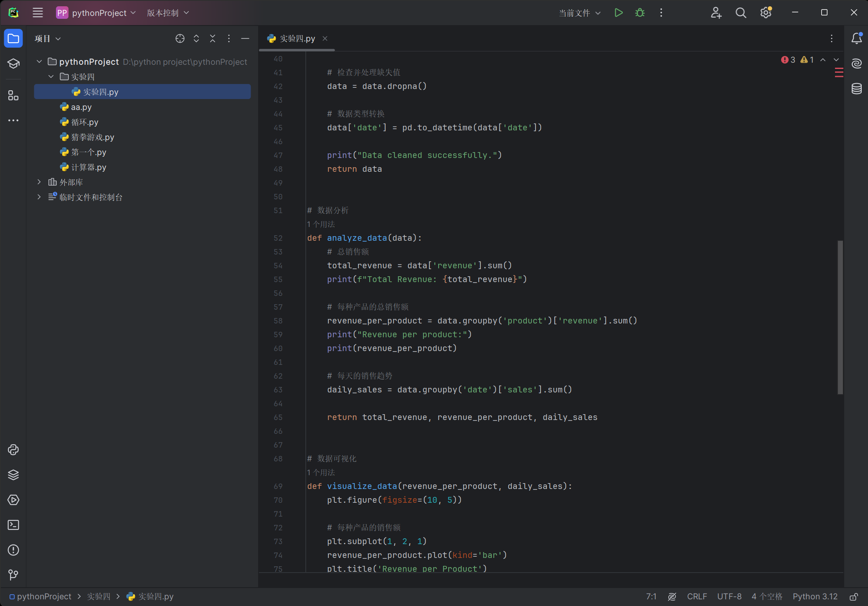The width and height of the screenshot is (868, 606).
Task: Click the errors count indicator showing 3
Action: (x=788, y=60)
